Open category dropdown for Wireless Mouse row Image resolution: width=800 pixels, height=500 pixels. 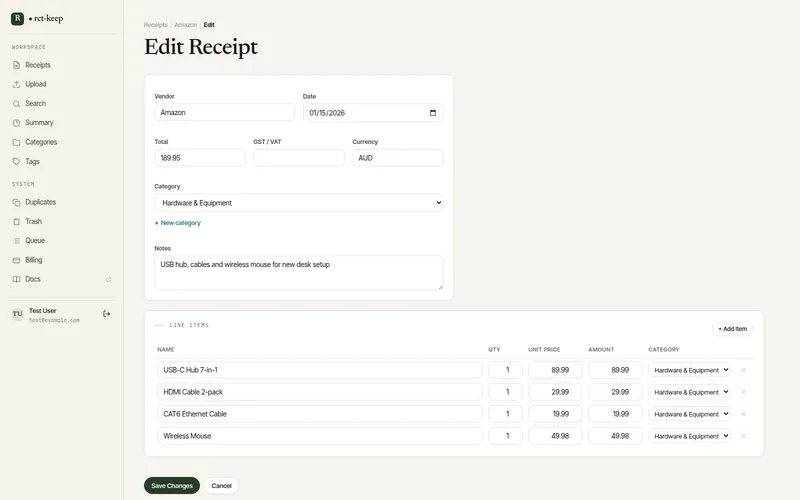[x=689, y=436]
